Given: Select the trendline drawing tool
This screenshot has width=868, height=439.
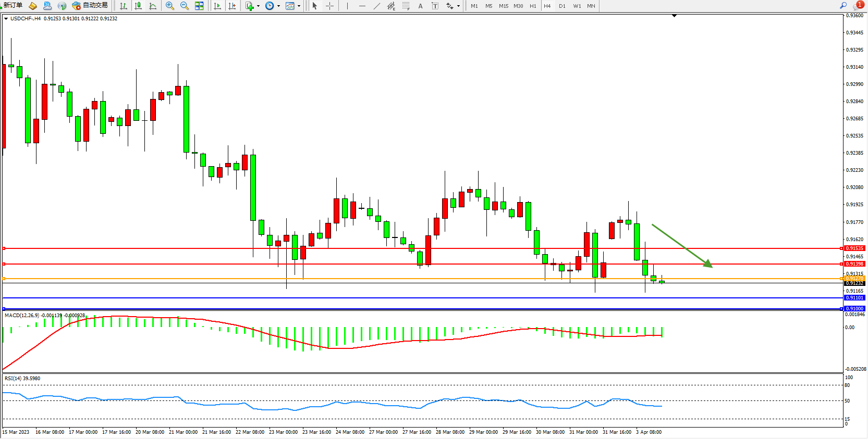Looking at the screenshot, I should pyautogui.click(x=377, y=6).
